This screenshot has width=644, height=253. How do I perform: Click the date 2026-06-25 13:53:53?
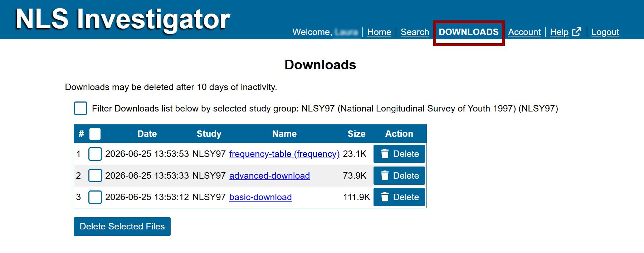click(x=147, y=154)
